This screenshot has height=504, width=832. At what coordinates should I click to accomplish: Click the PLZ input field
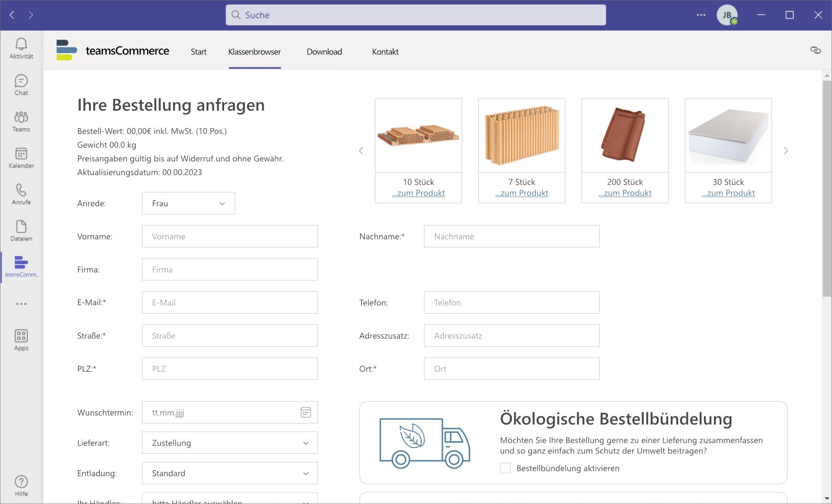click(230, 369)
